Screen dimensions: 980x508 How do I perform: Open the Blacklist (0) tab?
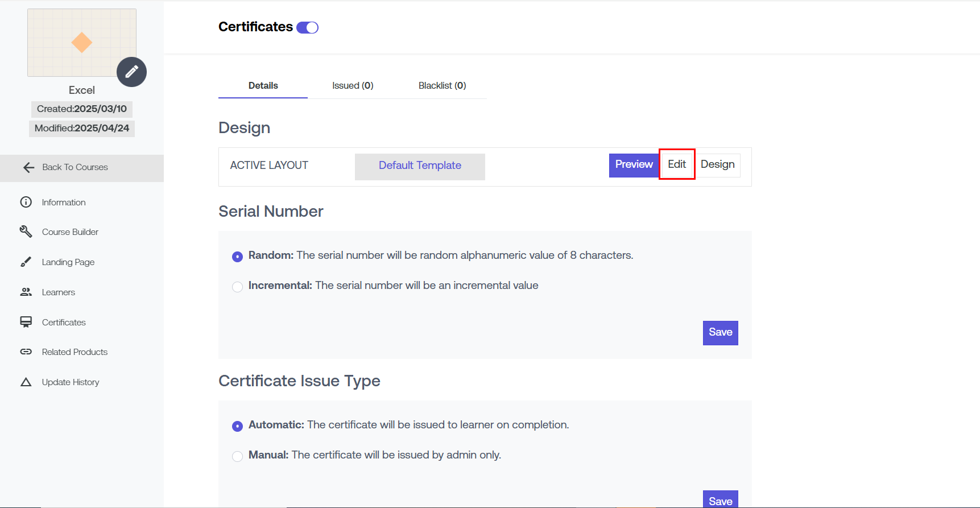442,86
